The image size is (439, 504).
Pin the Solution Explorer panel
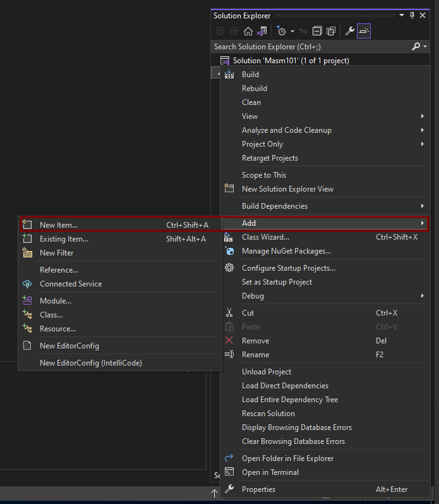(412, 15)
